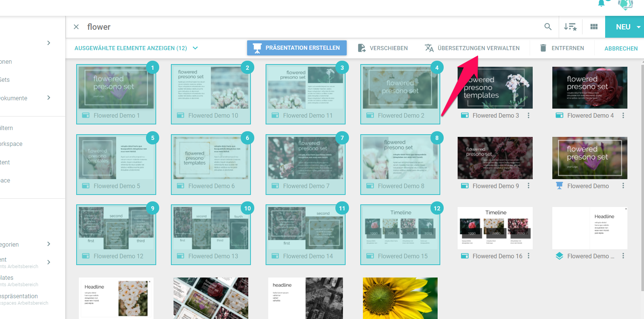Switch layout with the grid view icon
This screenshot has height=319, width=644.
tap(594, 27)
